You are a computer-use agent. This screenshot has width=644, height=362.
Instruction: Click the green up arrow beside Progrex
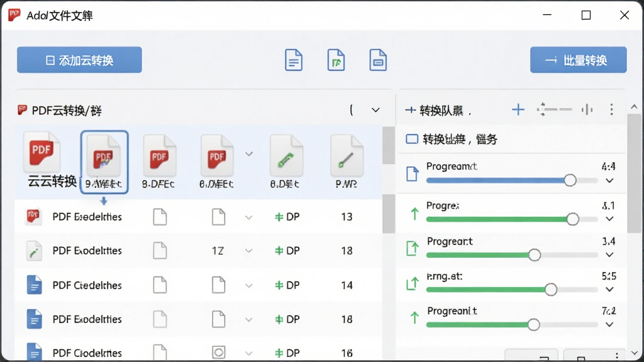(414, 214)
